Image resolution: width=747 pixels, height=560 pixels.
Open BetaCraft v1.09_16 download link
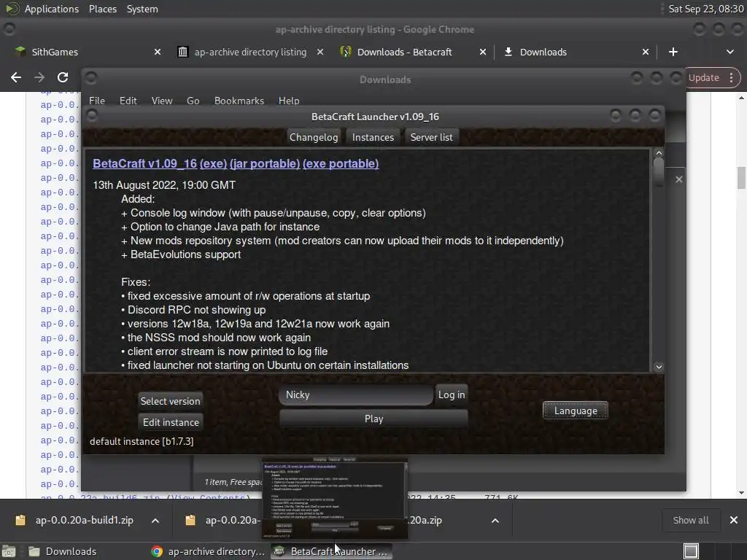pos(145,163)
